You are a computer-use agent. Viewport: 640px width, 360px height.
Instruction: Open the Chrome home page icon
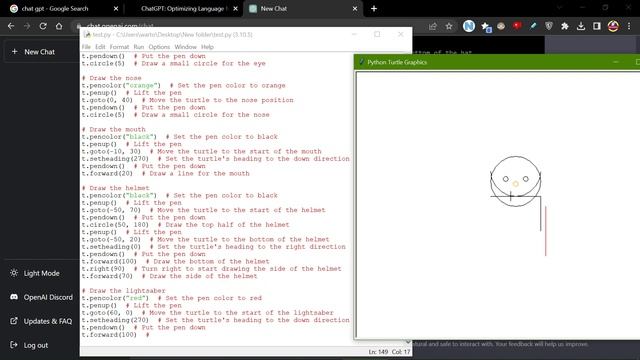[59, 26]
